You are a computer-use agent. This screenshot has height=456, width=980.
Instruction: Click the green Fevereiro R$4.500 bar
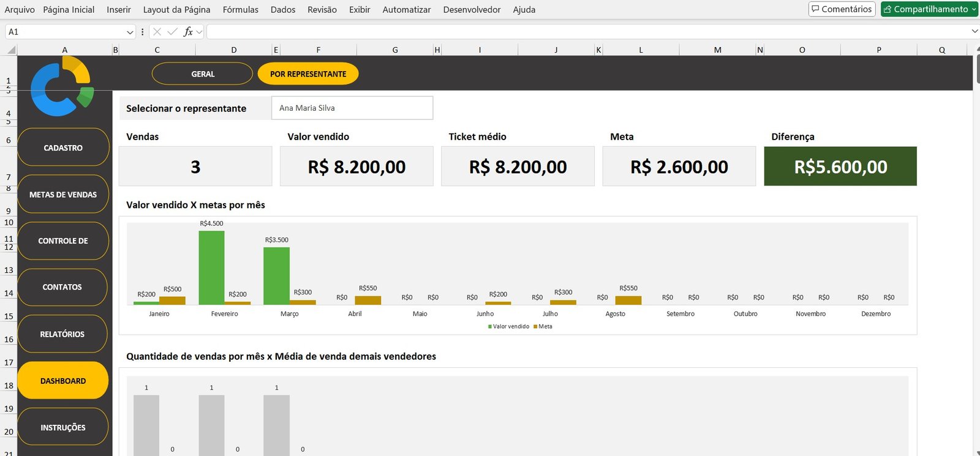click(x=211, y=267)
